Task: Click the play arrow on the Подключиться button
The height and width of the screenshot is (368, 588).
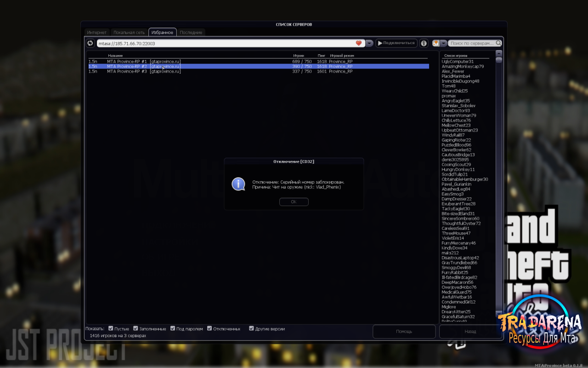Action: [380, 43]
